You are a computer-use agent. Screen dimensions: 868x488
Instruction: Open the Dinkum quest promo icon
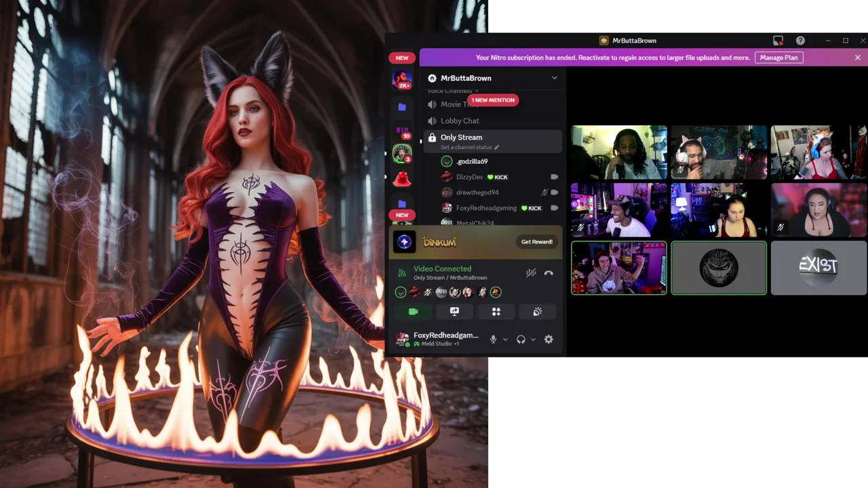(405, 242)
